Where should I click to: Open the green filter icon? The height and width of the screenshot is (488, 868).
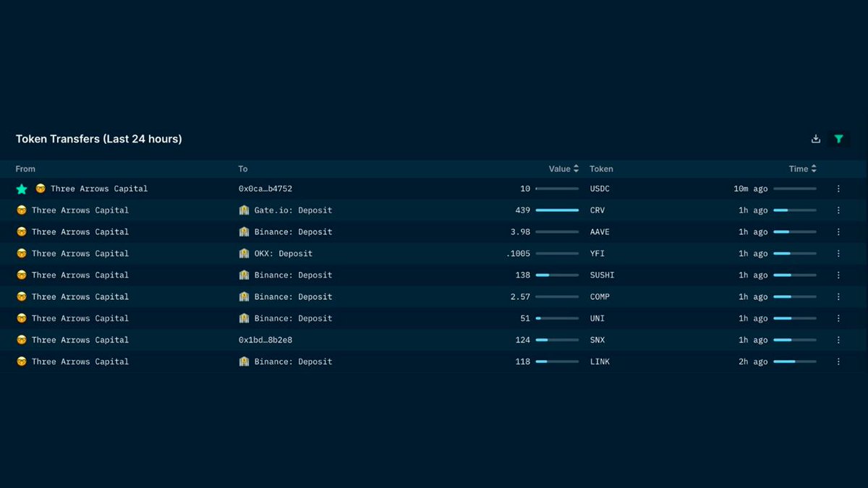[838, 139]
